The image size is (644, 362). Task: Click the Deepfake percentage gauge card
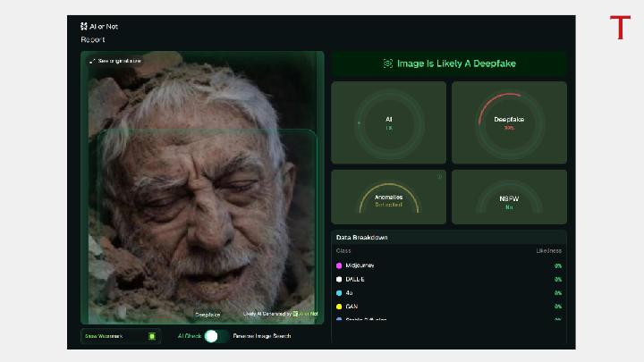[x=509, y=122]
